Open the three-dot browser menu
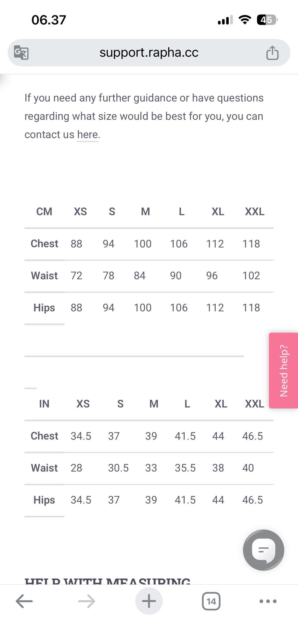Viewport: 298px width, 644px height. (268, 601)
